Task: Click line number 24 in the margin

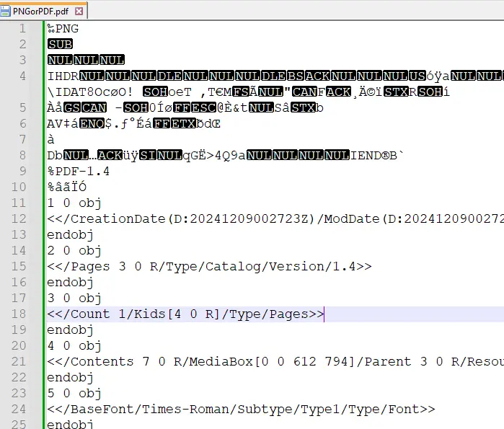Action: (x=18, y=409)
